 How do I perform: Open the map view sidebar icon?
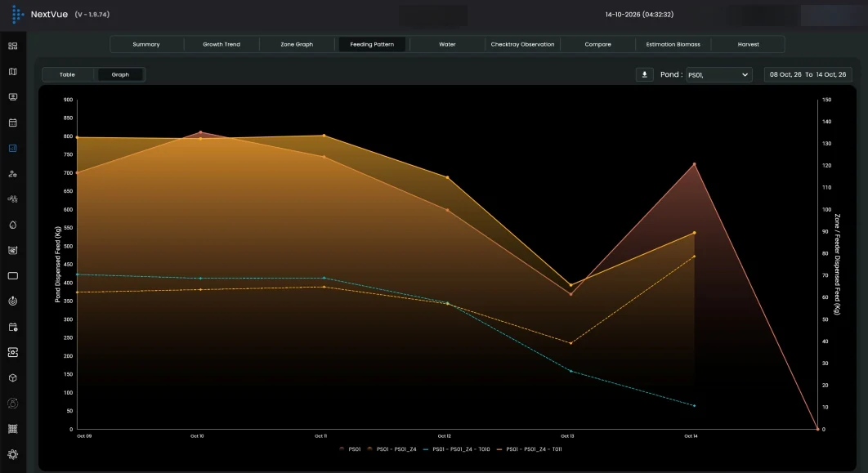pyautogui.click(x=13, y=71)
